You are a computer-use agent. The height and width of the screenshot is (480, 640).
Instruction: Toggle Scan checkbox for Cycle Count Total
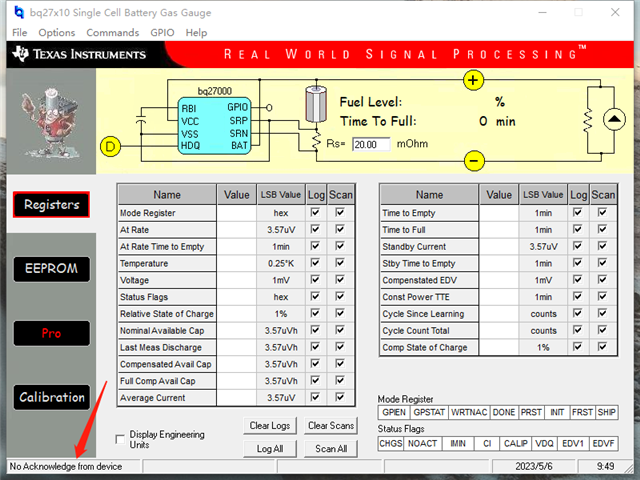602,330
